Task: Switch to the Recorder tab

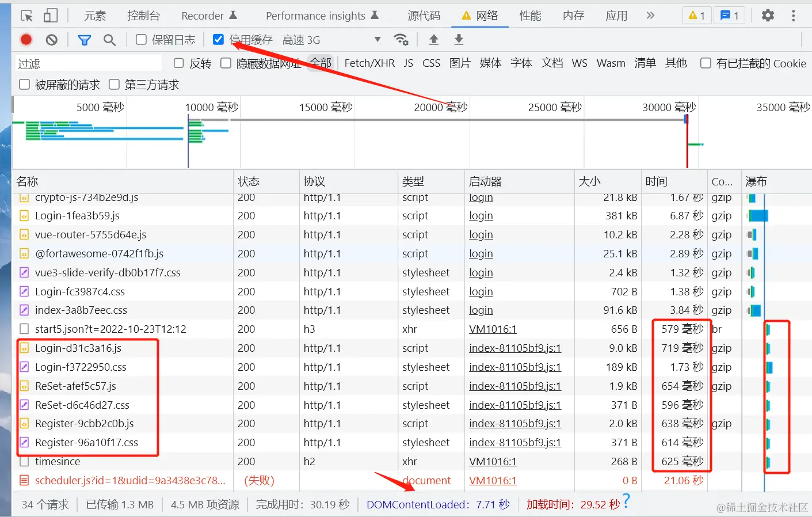Action: click(209, 16)
